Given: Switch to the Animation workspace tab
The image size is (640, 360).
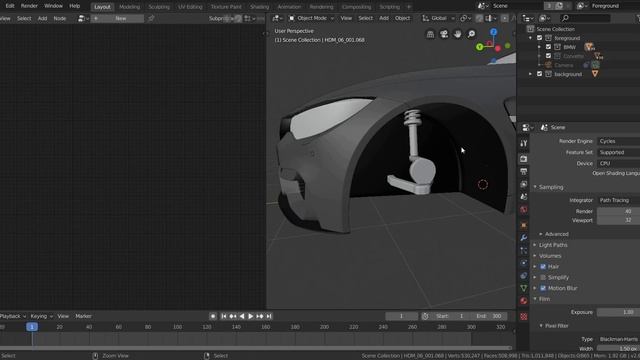Looking at the screenshot, I should click(x=289, y=7).
